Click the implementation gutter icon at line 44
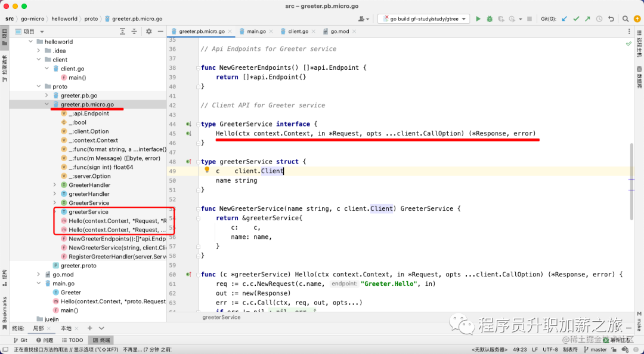This screenshot has width=644, height=354. 188,124
